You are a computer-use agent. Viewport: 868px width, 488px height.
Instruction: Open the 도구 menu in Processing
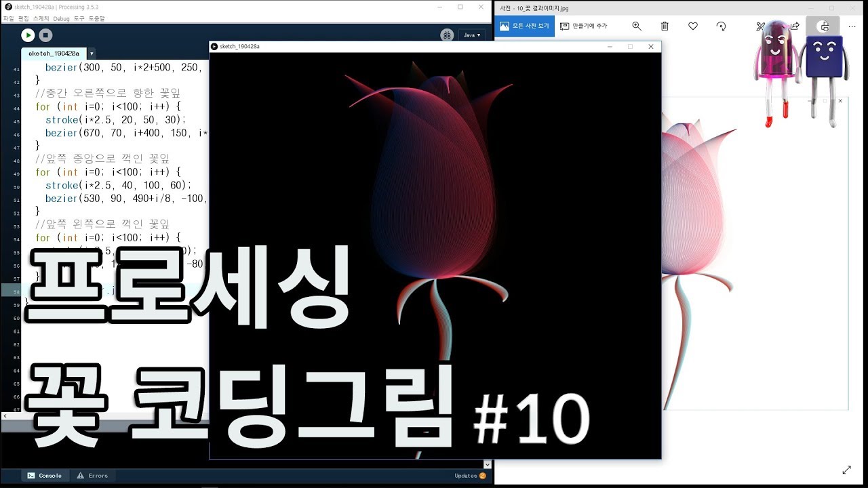click(79, 18)
